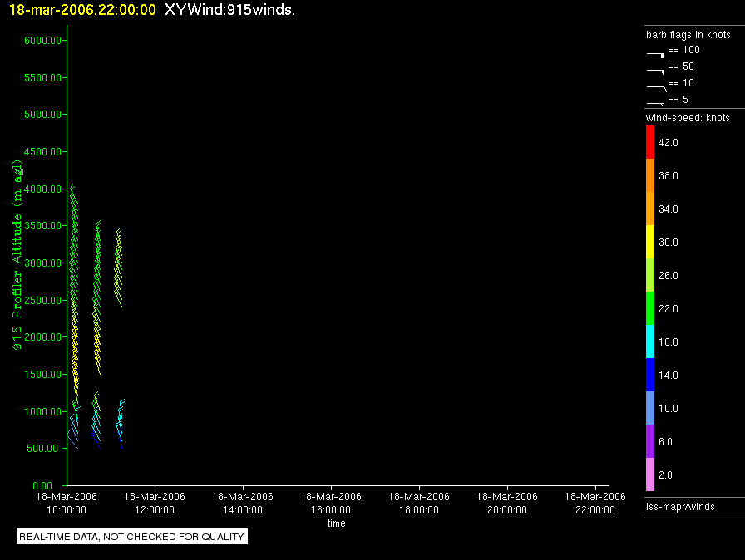The width and height of the screenshot is (745, 560).
Task: Click the 18:00:00 time axis label
Action: pos(419,510)
